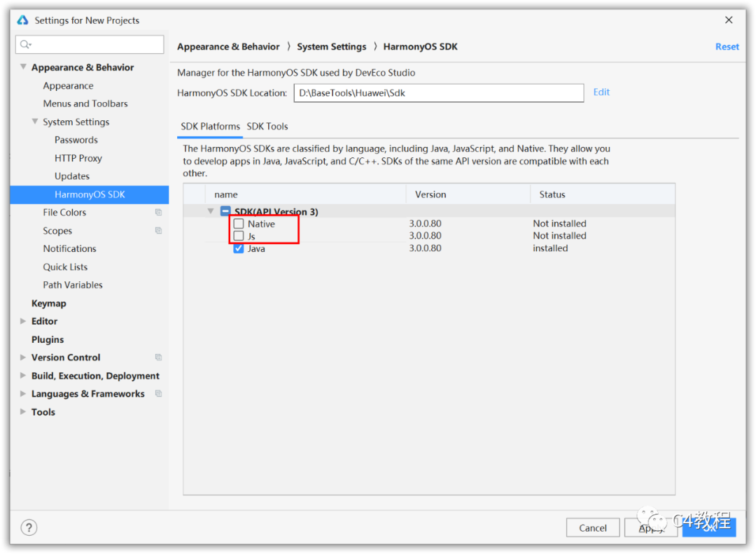The width and height of the screenshot is (756, 554).
Task: Open Scopes settings
Action: (57, 230)
